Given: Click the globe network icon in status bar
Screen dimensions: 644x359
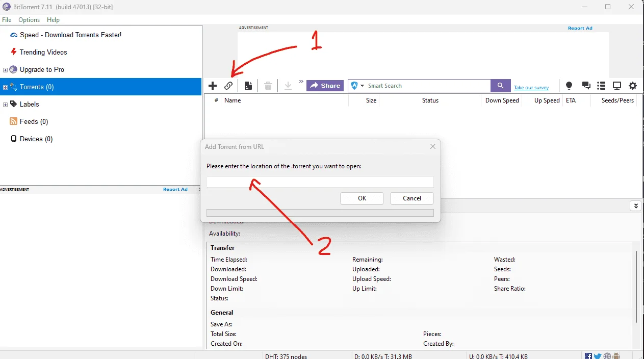Looking at the screenshot, I should 607,356.
